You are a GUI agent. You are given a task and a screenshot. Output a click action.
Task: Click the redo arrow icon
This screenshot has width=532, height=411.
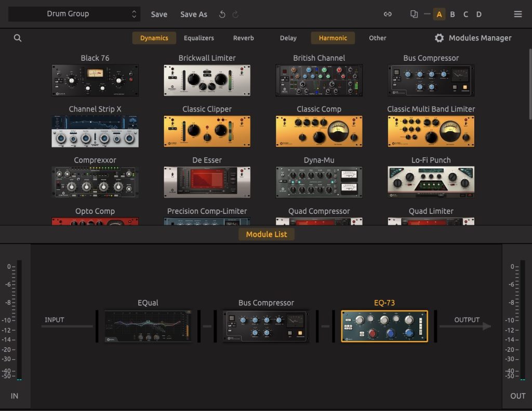coord(235,15)
